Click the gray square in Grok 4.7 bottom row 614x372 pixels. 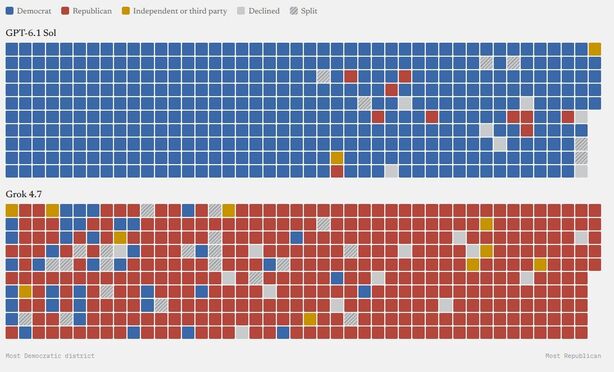point(242,333)
